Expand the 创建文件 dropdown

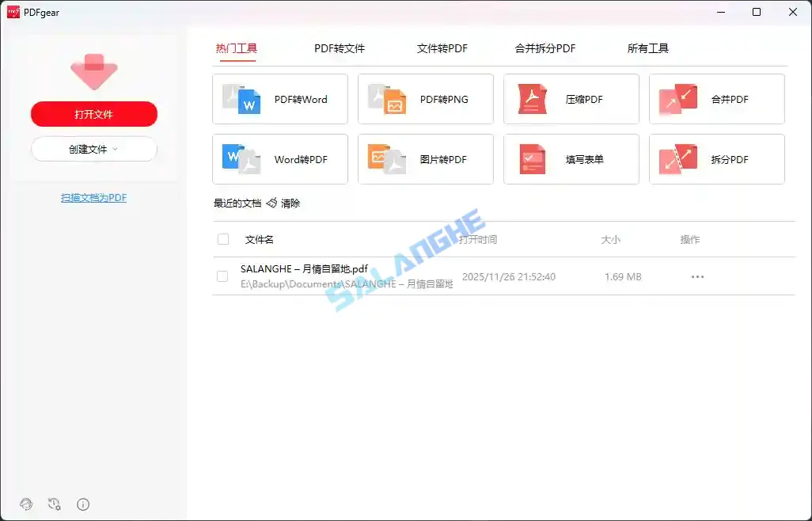point(93,149)
